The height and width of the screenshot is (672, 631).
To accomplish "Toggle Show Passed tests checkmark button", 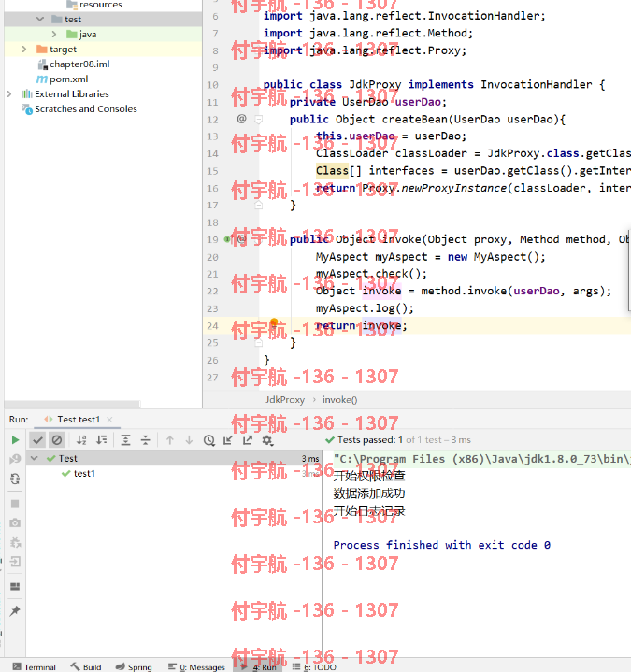I will (x=37, y=439).
